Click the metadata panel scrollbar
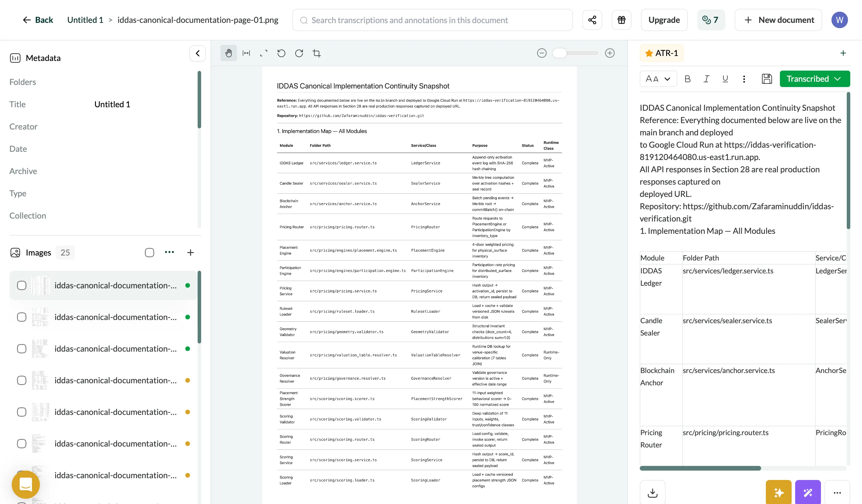Viewport: 862px width, 504px height. tap(199, 100)
